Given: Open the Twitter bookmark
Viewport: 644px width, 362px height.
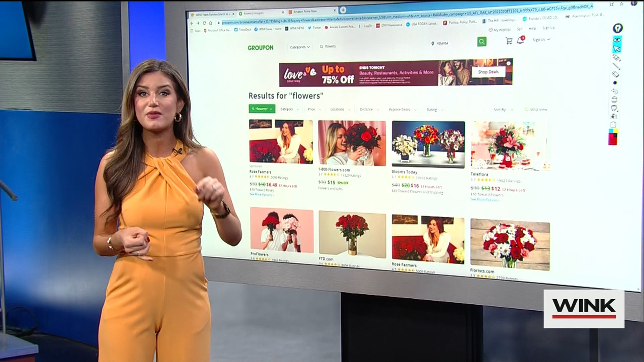Looking at the screenshot, I should pyautogui.click(x=314, y=28).
